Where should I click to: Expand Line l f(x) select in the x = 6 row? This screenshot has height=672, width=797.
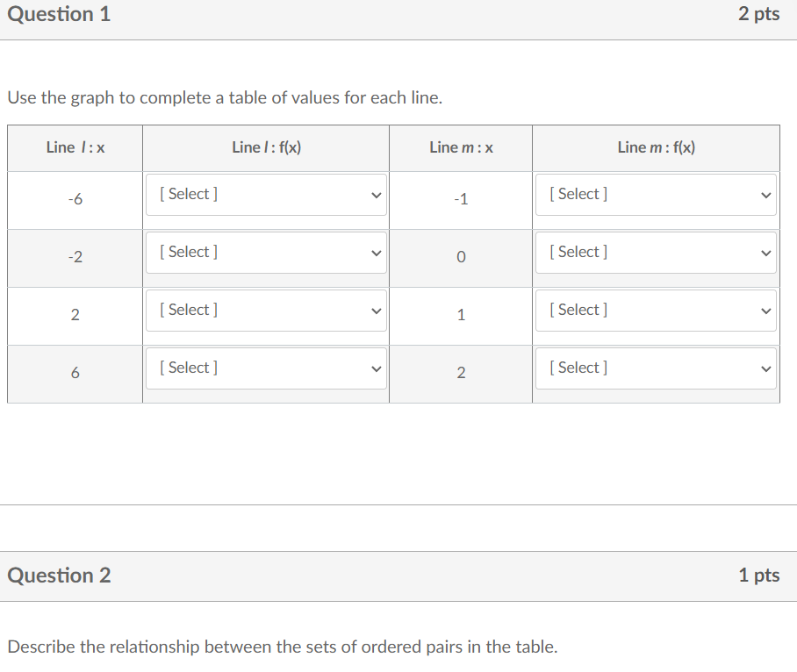click(266, 368)
